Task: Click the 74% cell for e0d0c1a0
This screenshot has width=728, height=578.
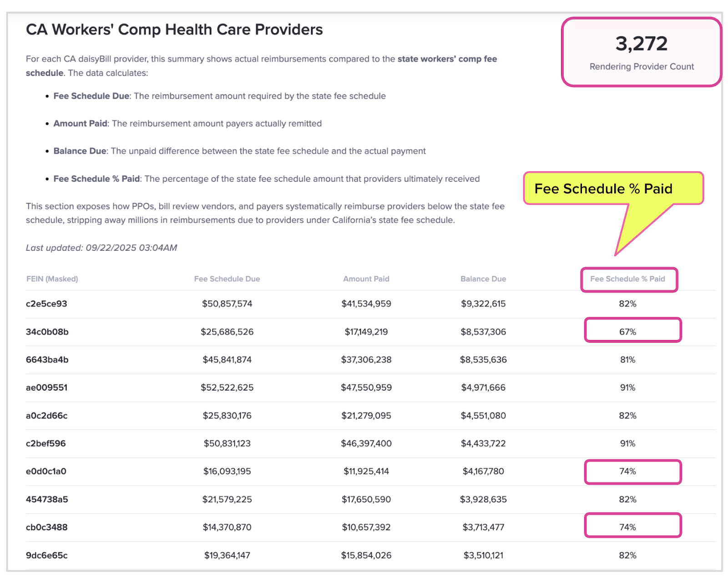Action: click(627, 472)
